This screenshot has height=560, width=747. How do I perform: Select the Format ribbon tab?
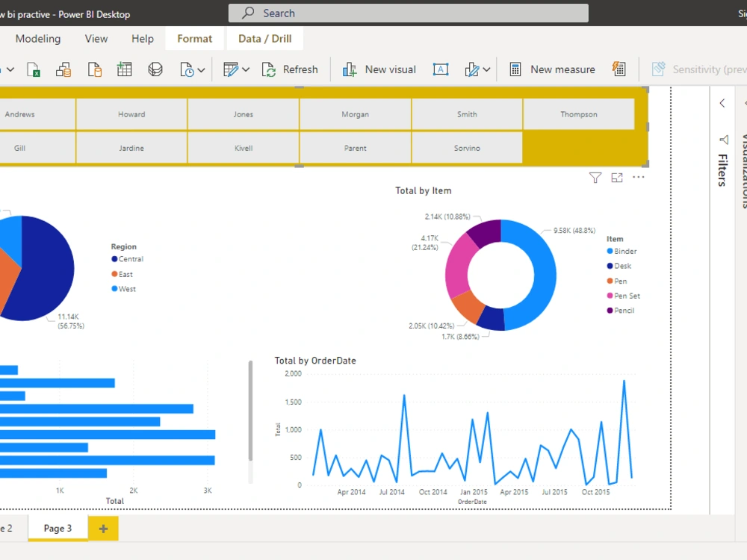click(194, 39)
